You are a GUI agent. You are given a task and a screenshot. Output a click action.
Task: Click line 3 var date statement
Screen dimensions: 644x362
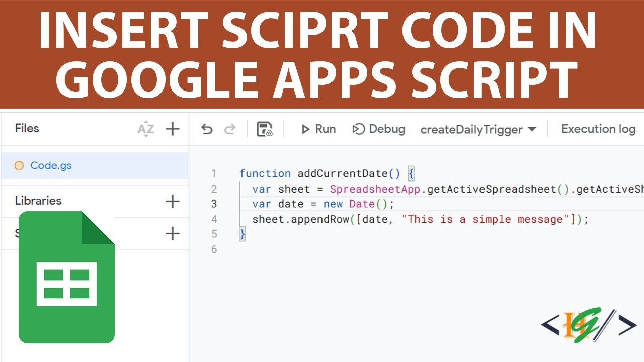[x=324, y=204]
